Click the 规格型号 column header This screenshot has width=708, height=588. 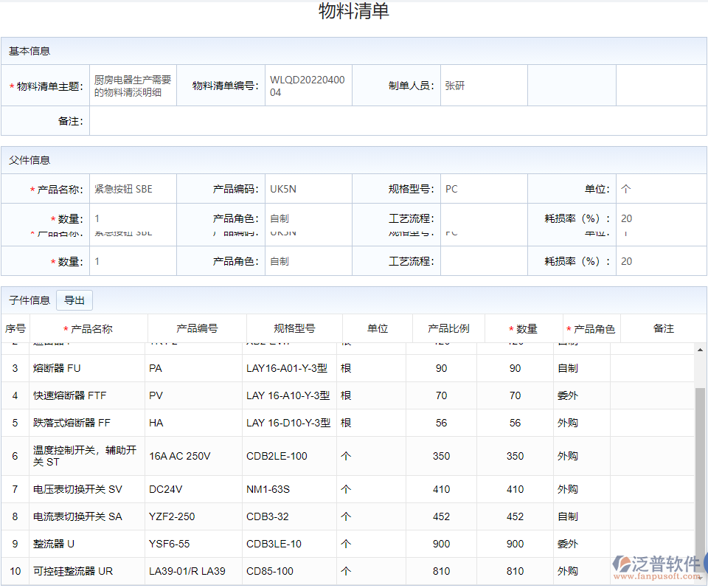[294, 328]
